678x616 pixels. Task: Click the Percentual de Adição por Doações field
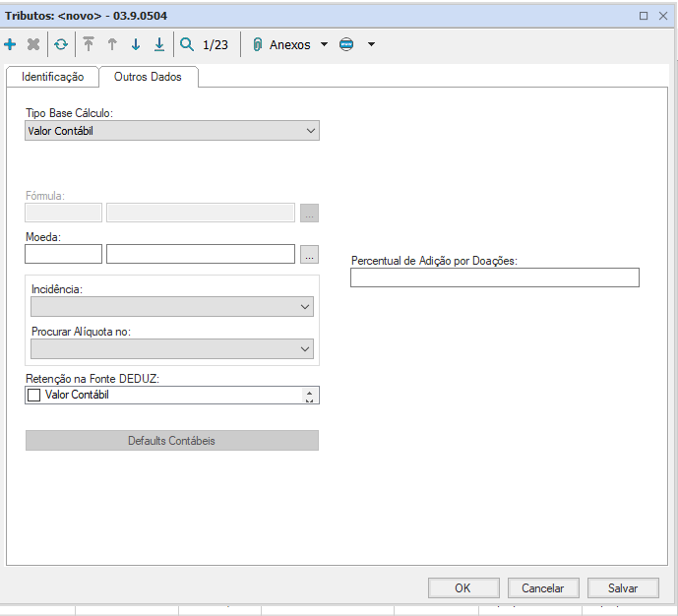(494, 277)
